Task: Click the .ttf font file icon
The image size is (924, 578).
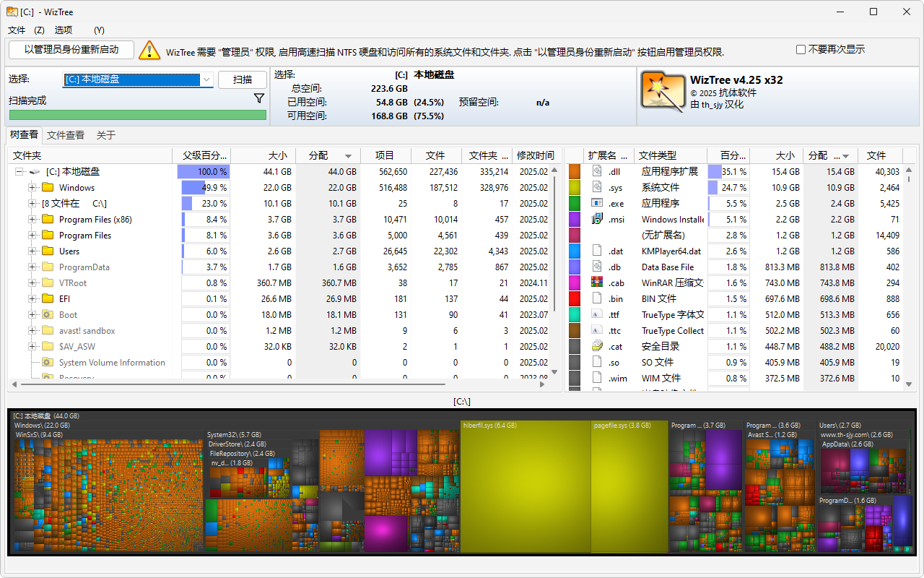Action: click(x=597, y=314)
